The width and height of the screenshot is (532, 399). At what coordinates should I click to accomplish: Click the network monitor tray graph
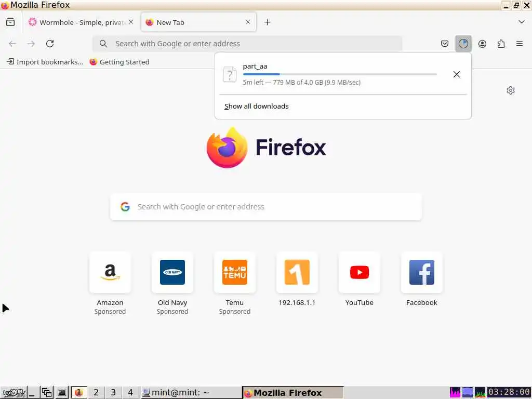(480, 393)
